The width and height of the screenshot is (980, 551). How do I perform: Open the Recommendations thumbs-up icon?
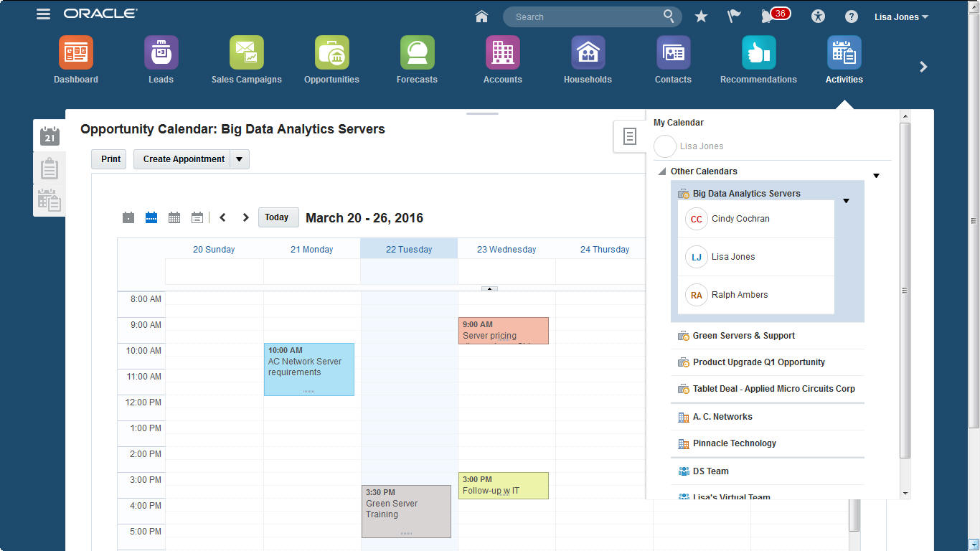click(759, 52)
